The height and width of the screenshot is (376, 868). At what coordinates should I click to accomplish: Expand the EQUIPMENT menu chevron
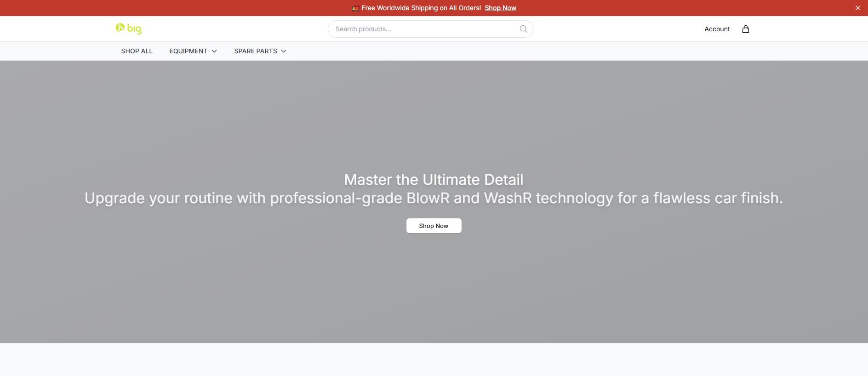[214, 51]
